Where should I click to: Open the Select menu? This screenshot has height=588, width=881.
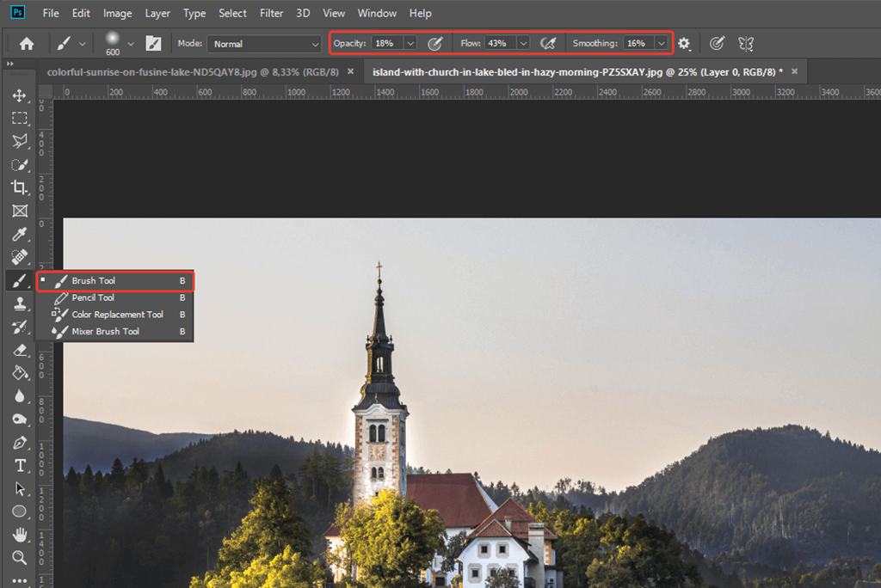coord(232,13)
